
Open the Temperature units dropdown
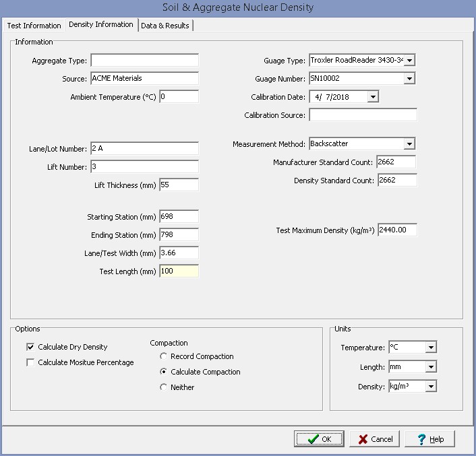pyautogui.click(x=431, y=348)
